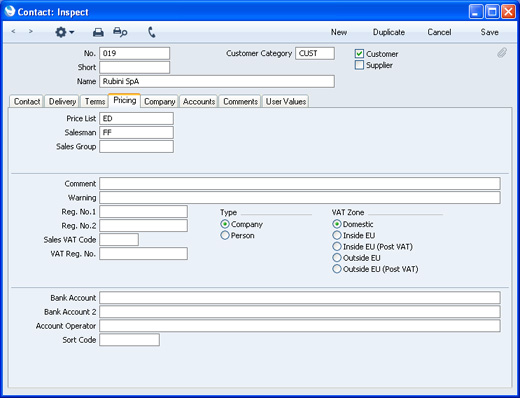This screenshot has height=398, width=520.
Task: Click the Bank Account 2 field
Action: click(300, 312)
